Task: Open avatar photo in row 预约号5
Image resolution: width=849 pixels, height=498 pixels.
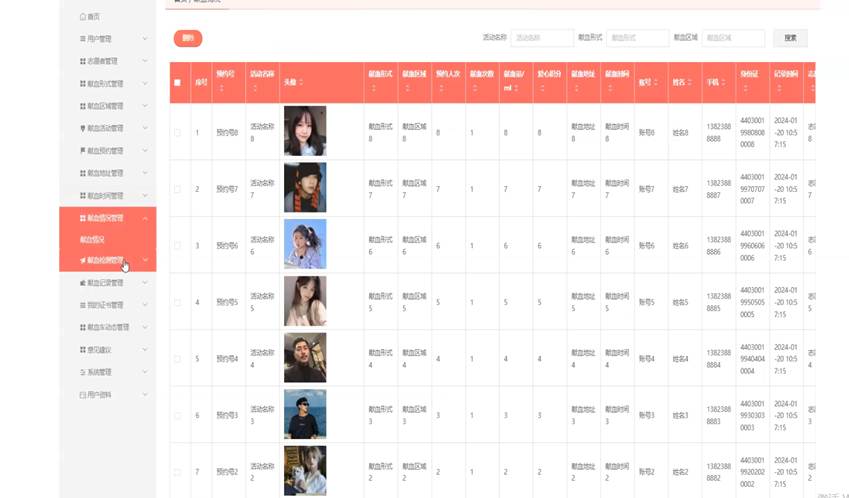Action: coord(305,301)
